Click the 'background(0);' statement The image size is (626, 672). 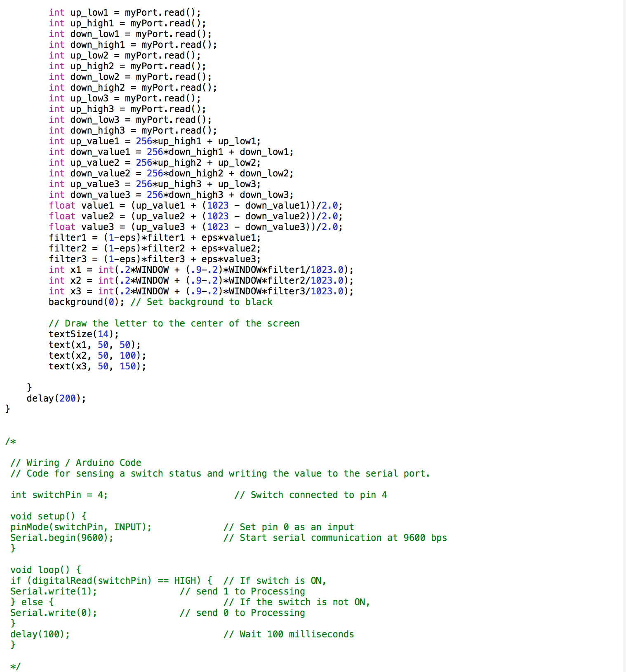point(86,302)
